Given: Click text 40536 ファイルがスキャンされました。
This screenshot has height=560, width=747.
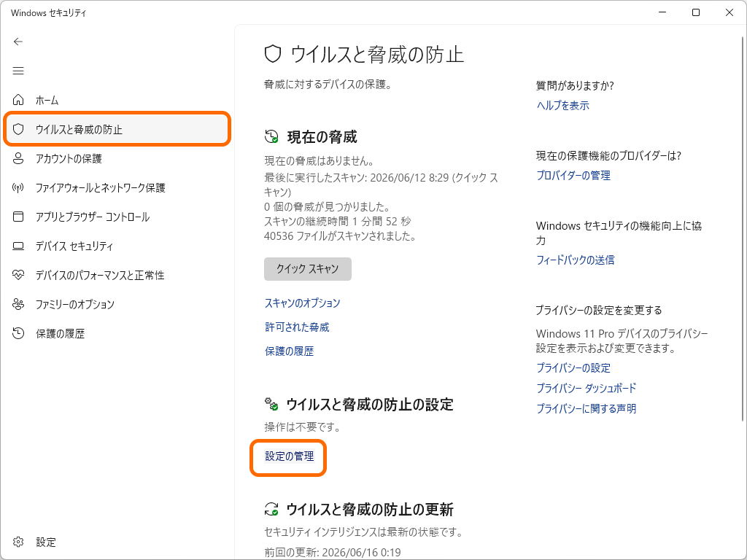Looking at the screenshot, I should pos(340,236).
